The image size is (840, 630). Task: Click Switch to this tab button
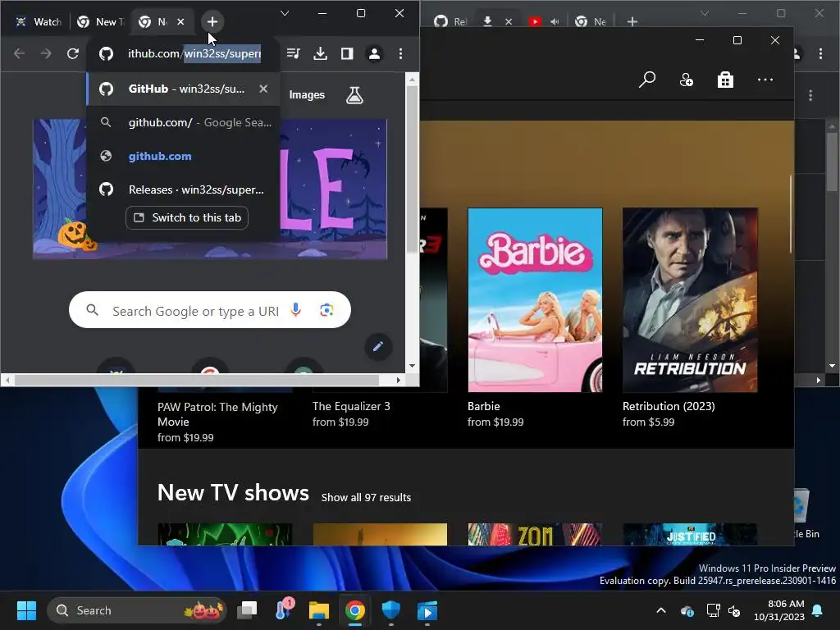click(187, 217)
